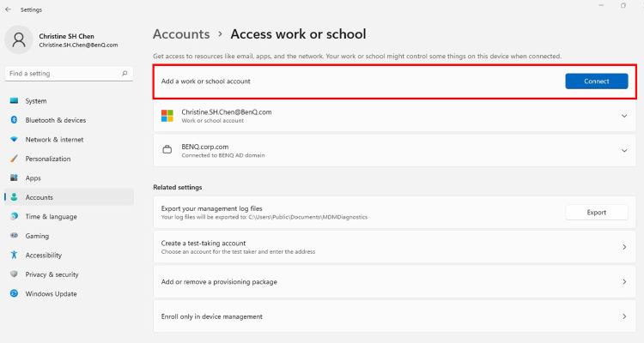The width and height of the screenshot is (644, 343).
Task: Select the Apps icon in sidebar
Action: [x=14, y=178]
